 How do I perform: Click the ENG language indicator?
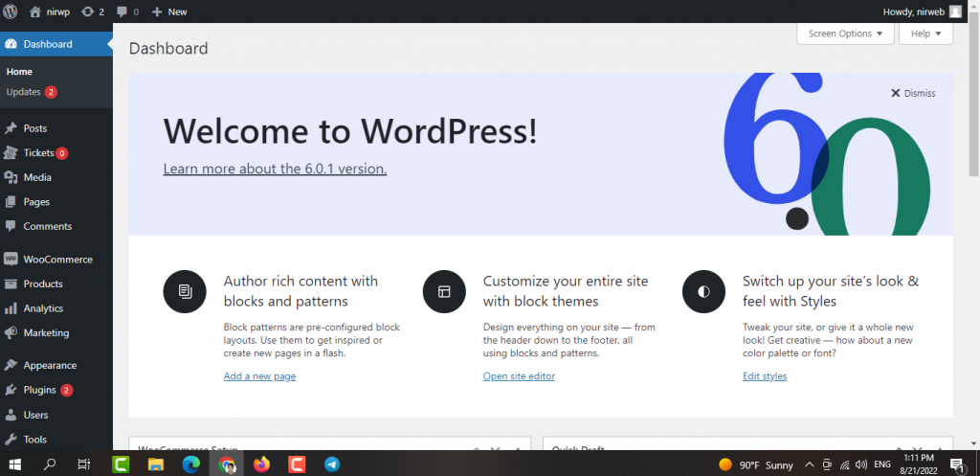pos(882,465)
